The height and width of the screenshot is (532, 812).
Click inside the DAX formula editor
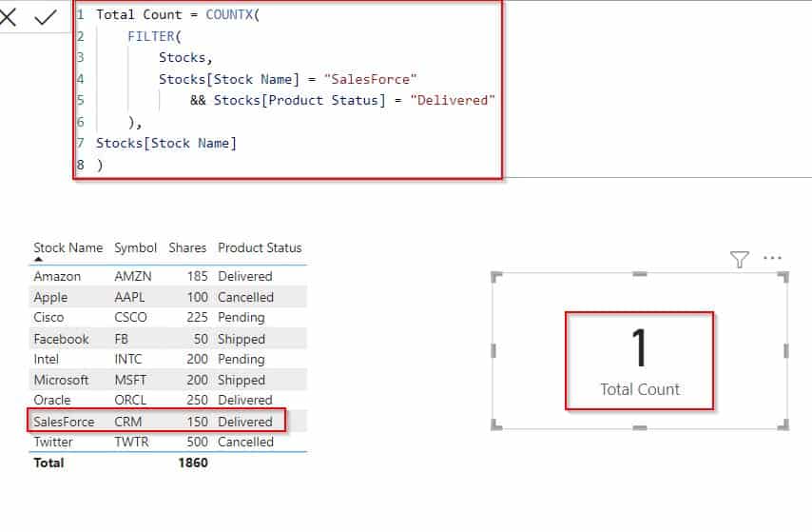click(x=288, y=90)
